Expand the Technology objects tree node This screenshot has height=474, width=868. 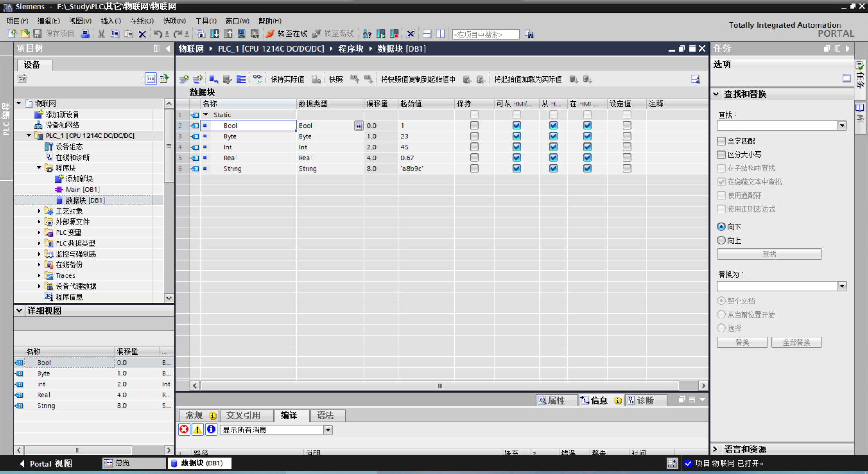[39, 211]
